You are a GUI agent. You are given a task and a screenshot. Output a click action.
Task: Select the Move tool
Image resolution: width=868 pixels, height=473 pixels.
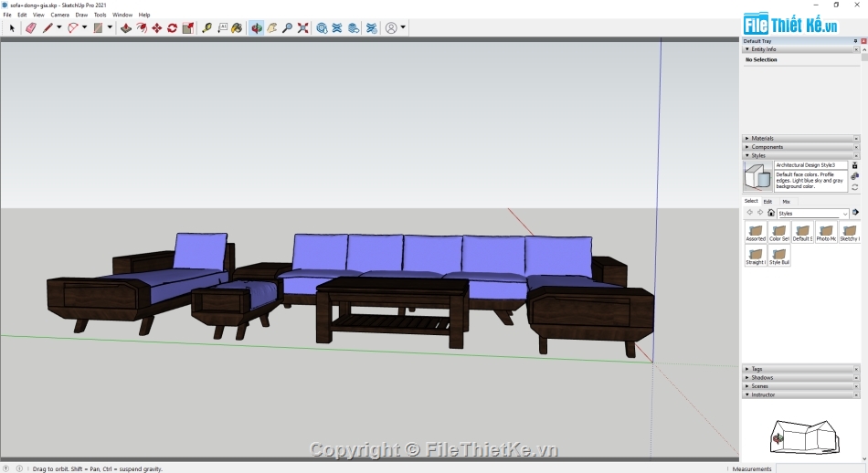[x=157, y=27]
